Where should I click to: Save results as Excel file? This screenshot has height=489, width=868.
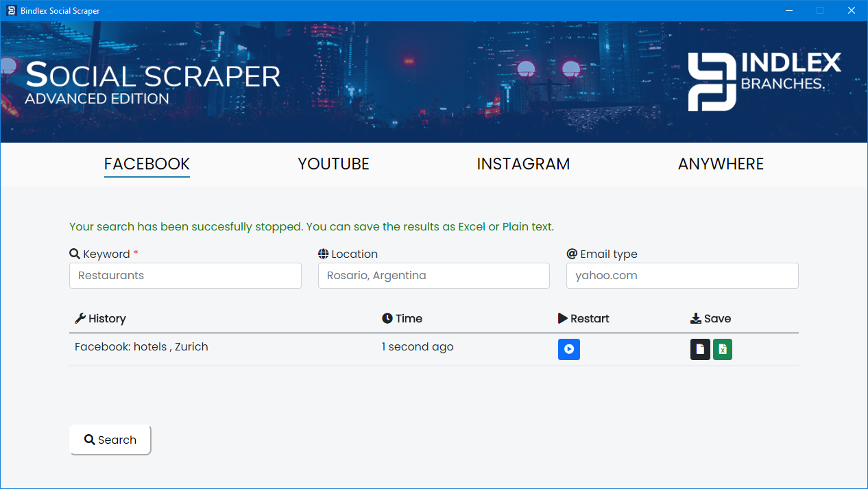723,349
